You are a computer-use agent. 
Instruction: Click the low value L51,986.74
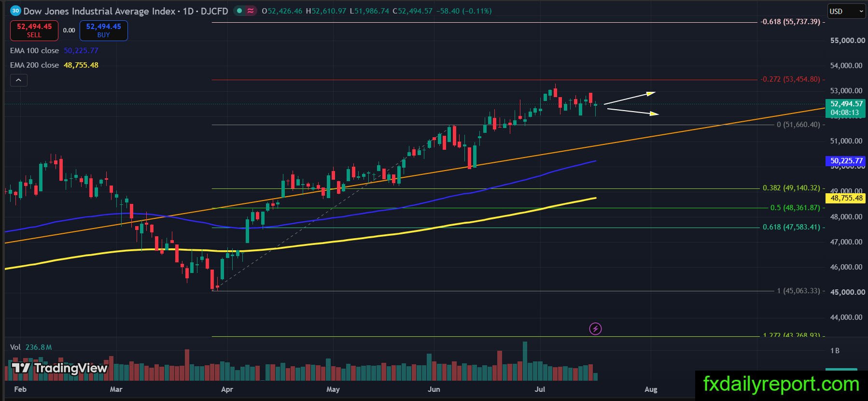click(x=369, y=11)
